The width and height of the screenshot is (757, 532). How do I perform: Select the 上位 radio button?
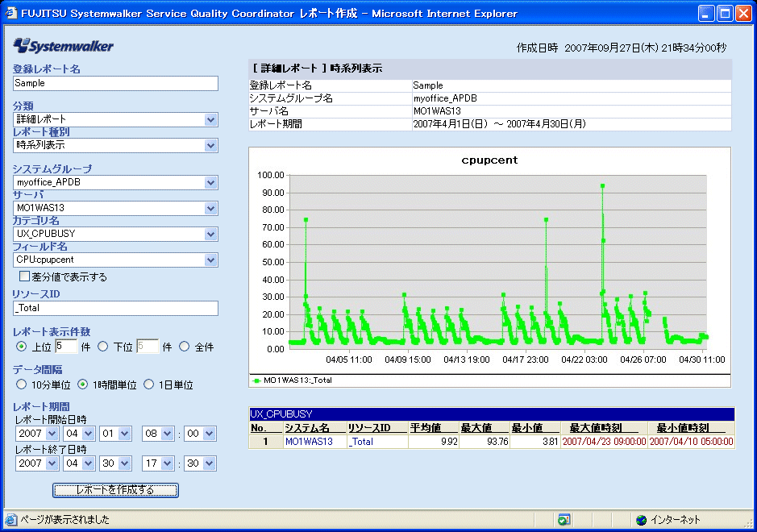tap(21, 346)
